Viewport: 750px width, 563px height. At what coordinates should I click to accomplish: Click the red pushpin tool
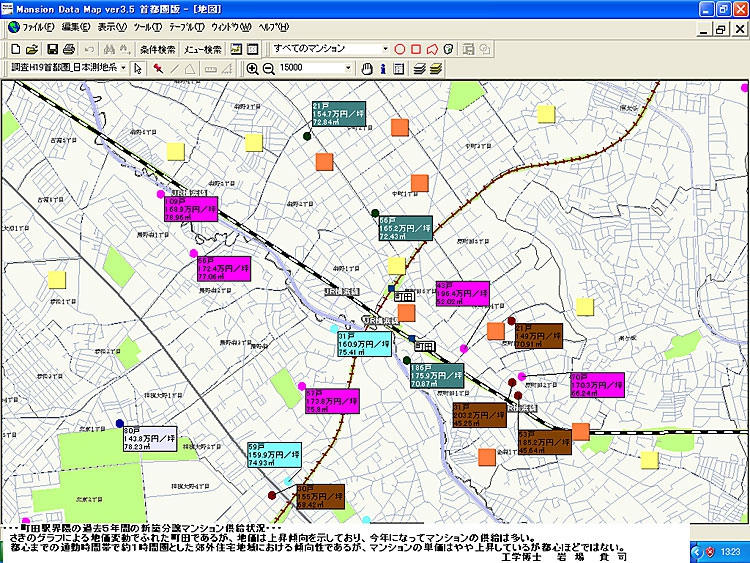tap(158, 68)
